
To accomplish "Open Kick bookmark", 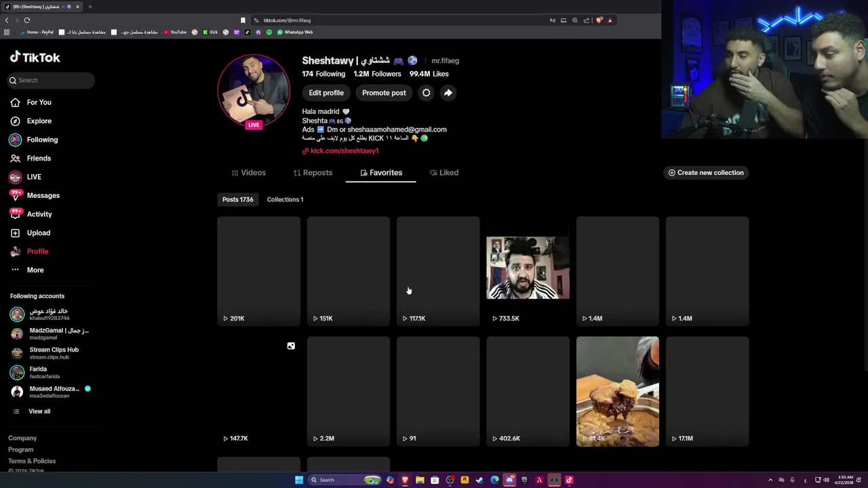I will pyautogui.click(x=210, y=32).
